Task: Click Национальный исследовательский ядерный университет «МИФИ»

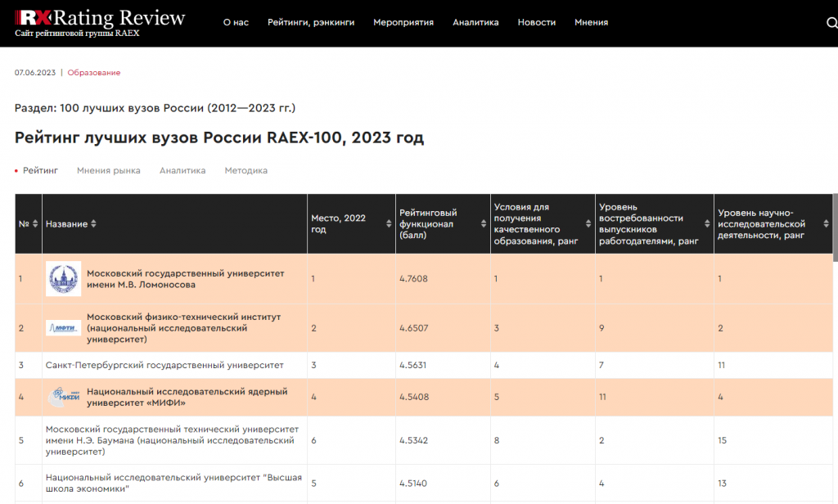Action: pos(187,397)
